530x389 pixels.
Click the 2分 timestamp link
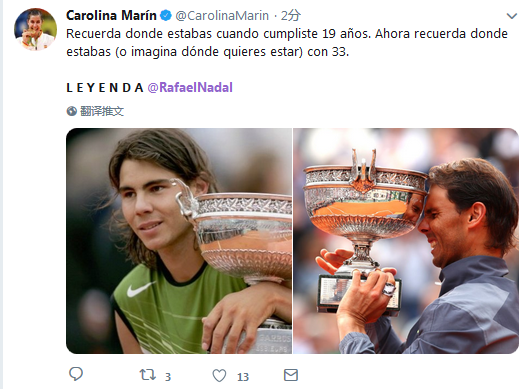[x=291, y=16]
